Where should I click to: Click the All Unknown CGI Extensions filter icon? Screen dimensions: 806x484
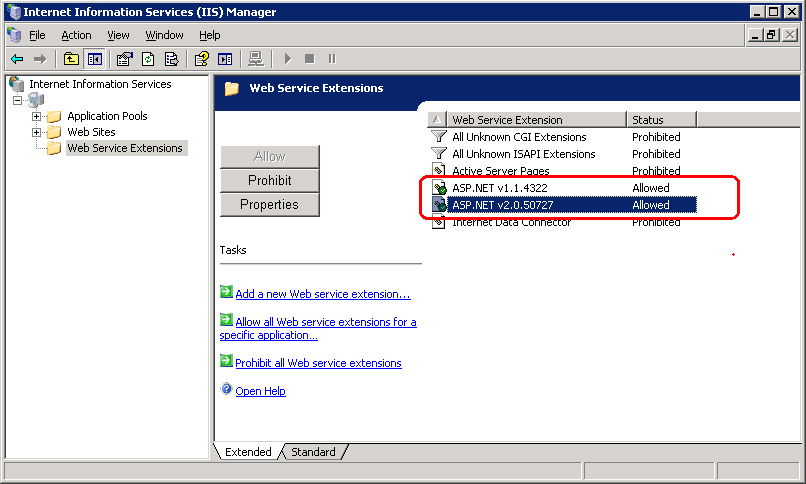pyautogui.click(x=439, y=137)
